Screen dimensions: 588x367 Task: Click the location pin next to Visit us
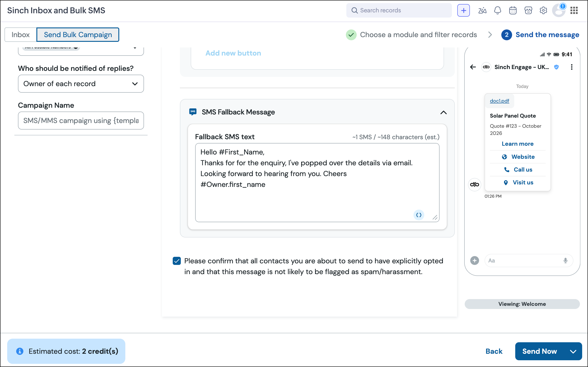click(506, 183)
